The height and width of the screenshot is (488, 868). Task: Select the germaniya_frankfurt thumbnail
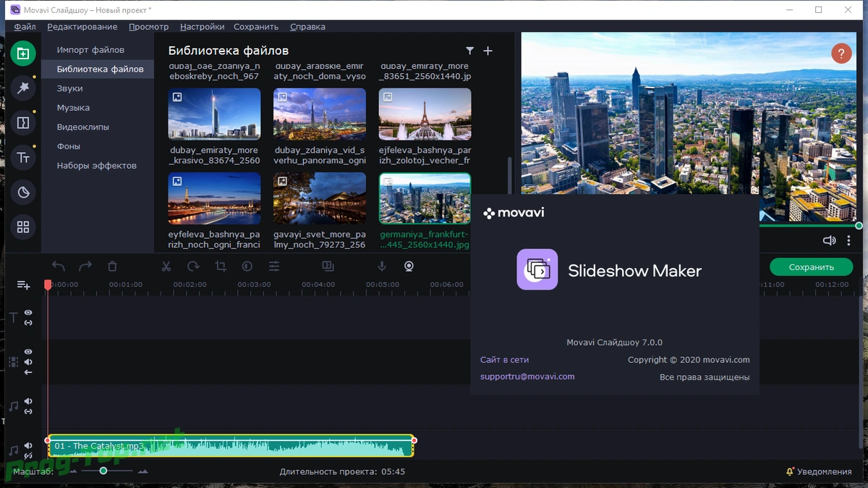425,198
